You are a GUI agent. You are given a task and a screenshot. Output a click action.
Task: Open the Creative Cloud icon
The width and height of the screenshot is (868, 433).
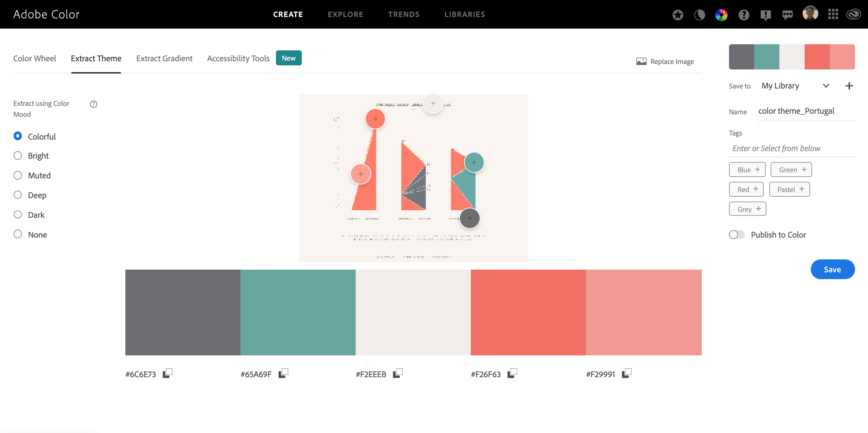click(x=853, y=14)
